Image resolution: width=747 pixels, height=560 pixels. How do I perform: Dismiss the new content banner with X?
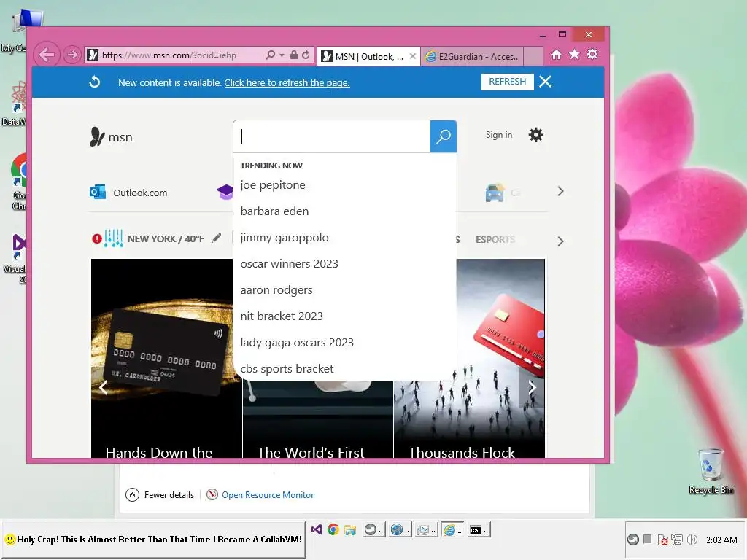click(545, 82)
